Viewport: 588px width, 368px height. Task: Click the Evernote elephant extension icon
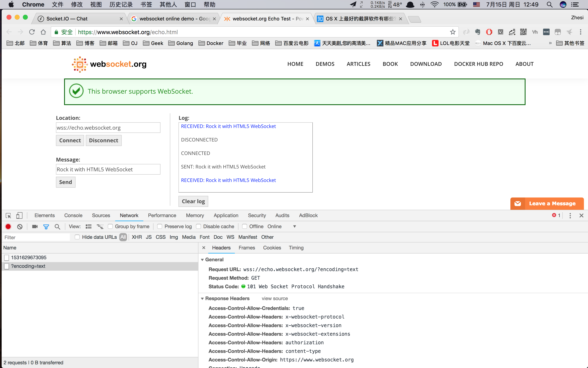478,32
